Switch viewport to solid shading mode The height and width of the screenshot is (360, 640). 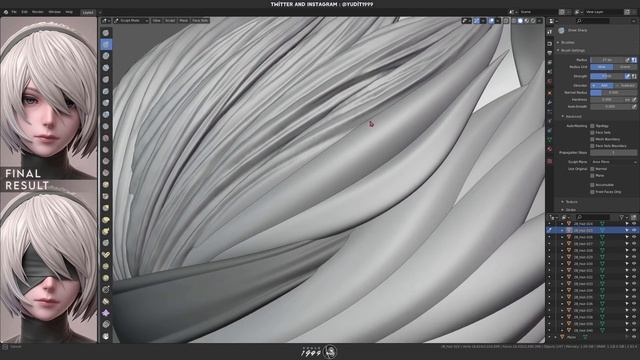click(x=520, y=20)
